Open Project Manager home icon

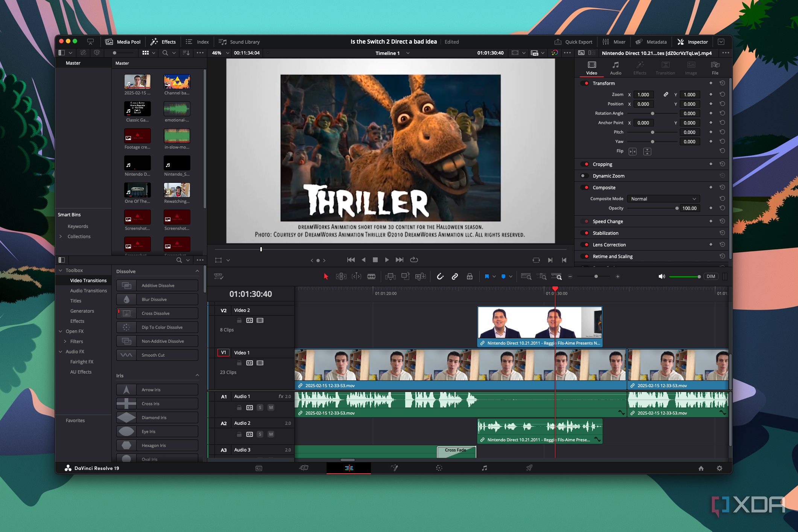click(x=701, y=468)
